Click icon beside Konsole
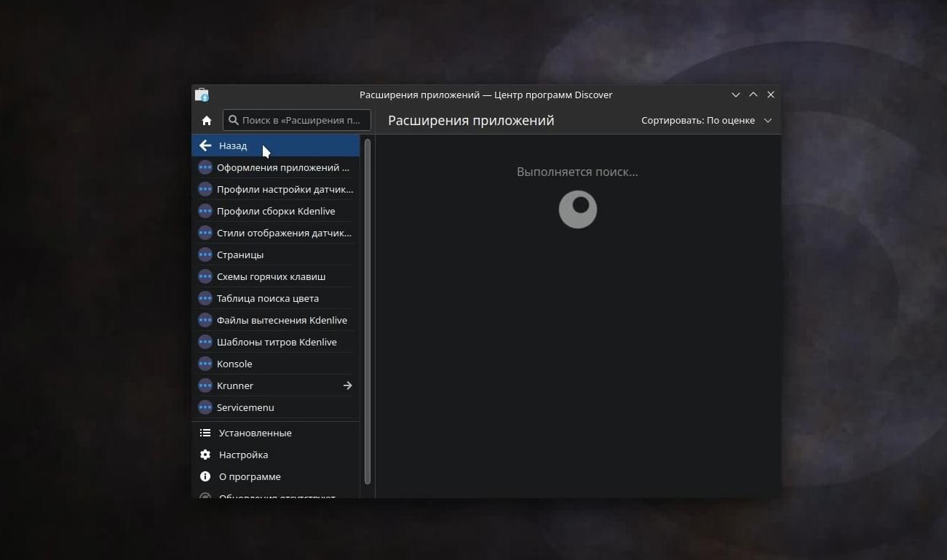Screen dimensions: 947x560 click(205, 364)
